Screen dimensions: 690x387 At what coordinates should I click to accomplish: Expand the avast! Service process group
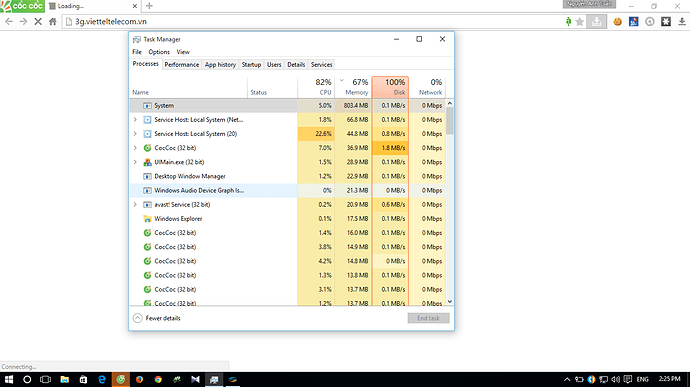[x=135, y=205]
